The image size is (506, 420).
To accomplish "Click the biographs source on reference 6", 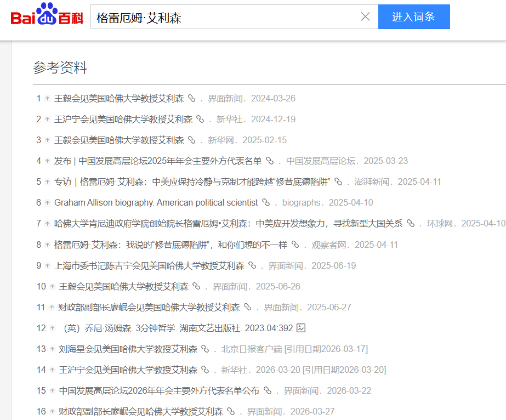I will point(301,203).
